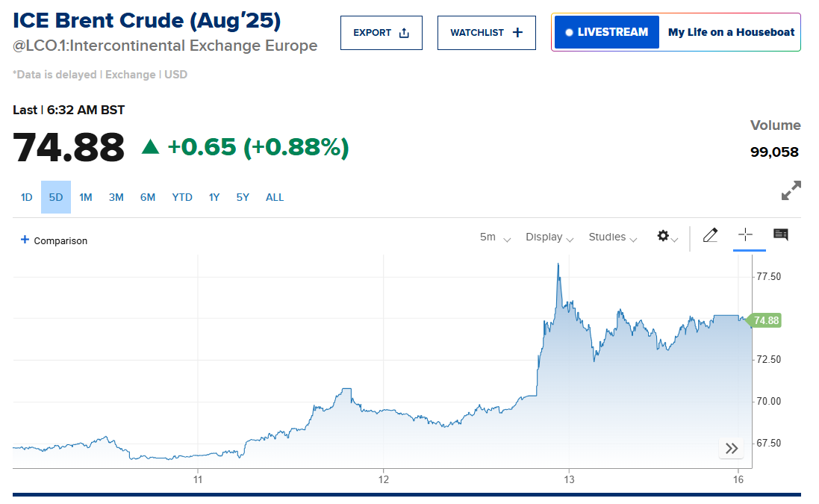
Task: Click the pencil draw tool icon
Action: coord(710,236)
